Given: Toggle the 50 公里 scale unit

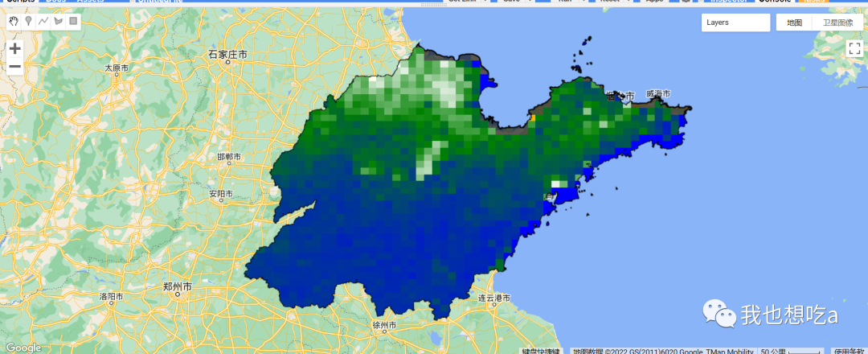Looking at the screenshot, I should (791, 352).
